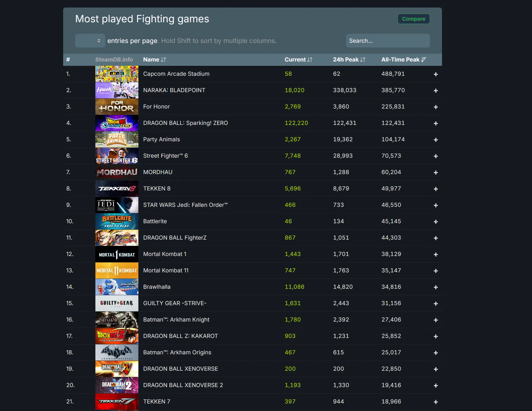The image size is (532, 411).
Task: Open the Brawlhalla game link
Action: pos(157,287)
